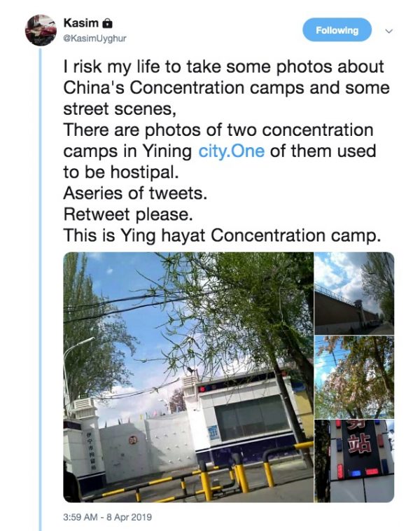The width and height of the screenshot is (420, 531).
Task: Open the tweet options chevron menu
Action: point(389,31)
